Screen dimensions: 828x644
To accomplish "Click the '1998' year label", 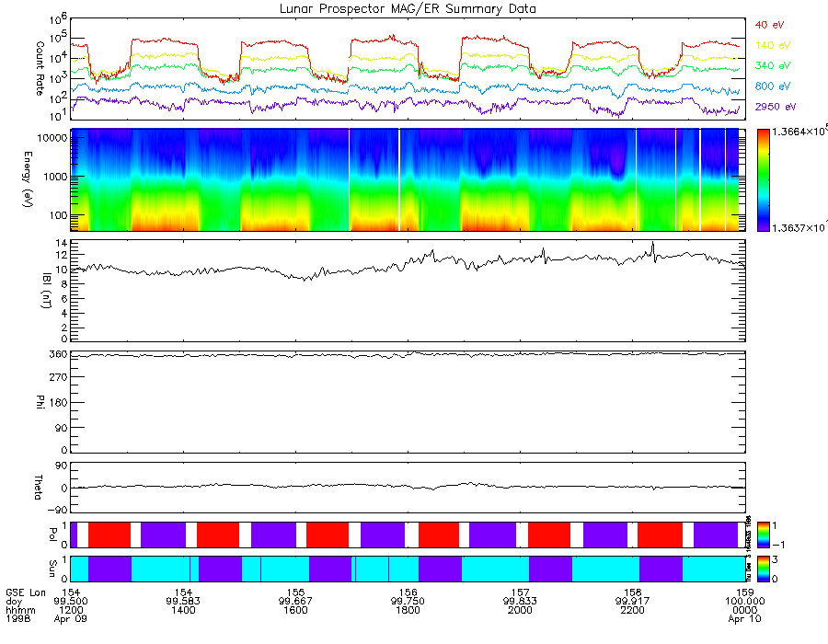I will tap(18, 618).
